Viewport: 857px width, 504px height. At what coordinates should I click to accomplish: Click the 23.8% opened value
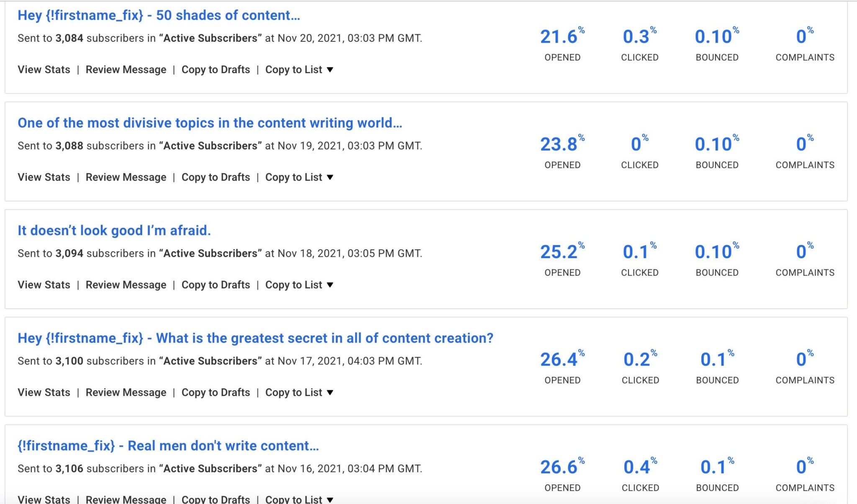[x=562, y=144]
